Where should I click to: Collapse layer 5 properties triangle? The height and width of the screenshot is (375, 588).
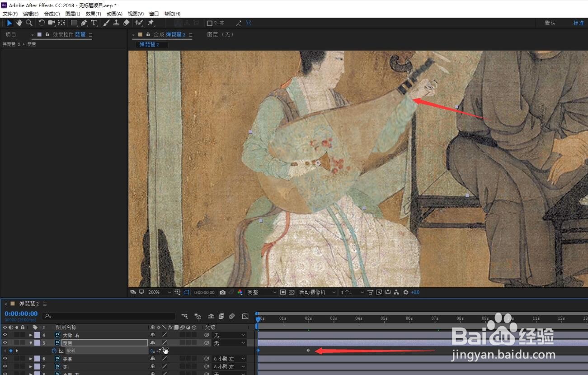31,343
